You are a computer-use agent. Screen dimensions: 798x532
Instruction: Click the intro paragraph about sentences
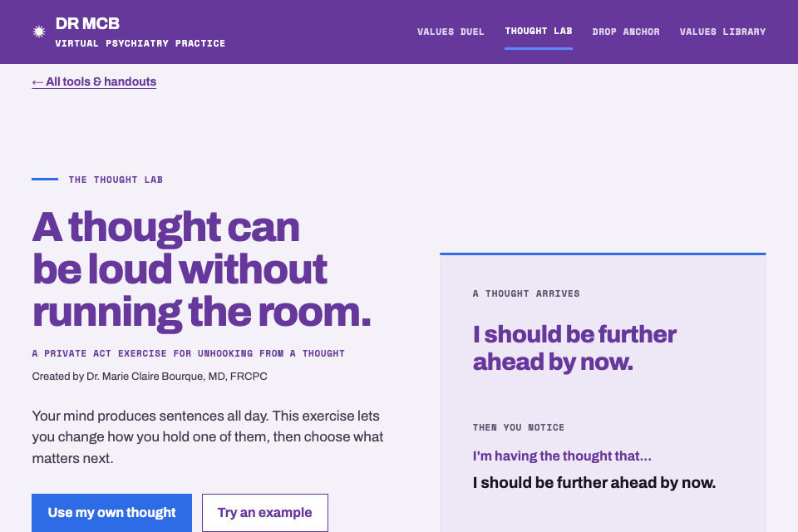click(208, 436)
